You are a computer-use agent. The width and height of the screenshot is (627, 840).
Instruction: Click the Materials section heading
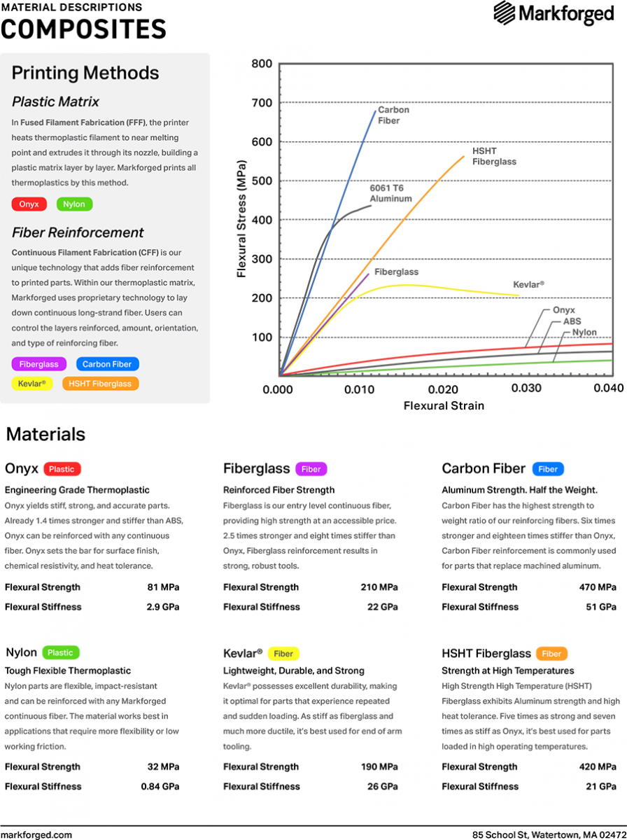click(x=45, y=434)
